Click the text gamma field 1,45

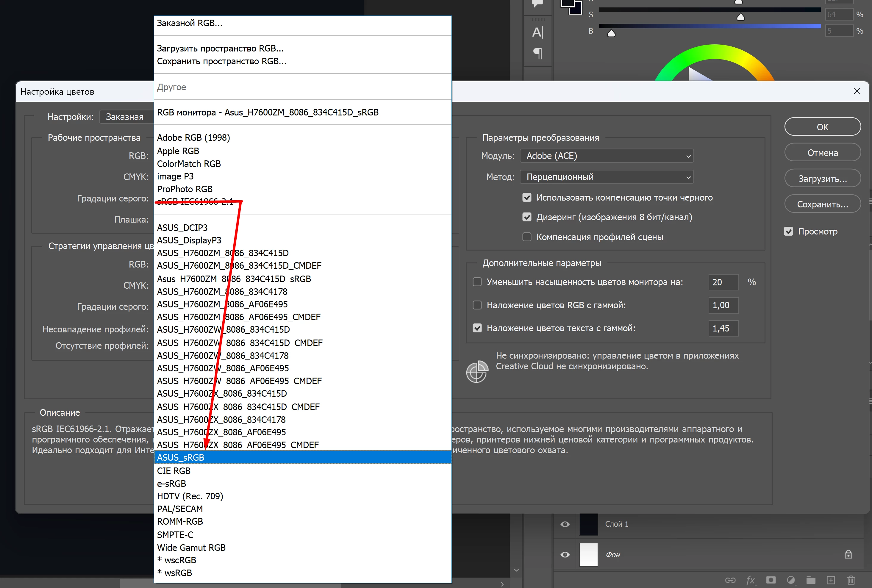click(x=723, y=328)
